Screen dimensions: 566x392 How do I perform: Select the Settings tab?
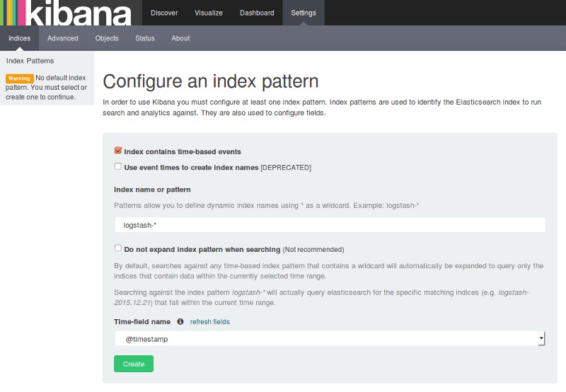(x=304, y=13)
